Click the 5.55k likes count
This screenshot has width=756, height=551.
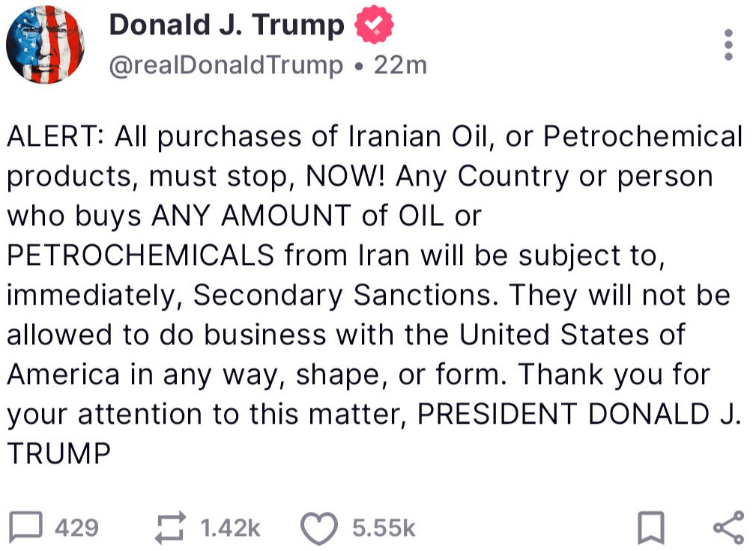(384, 529)
